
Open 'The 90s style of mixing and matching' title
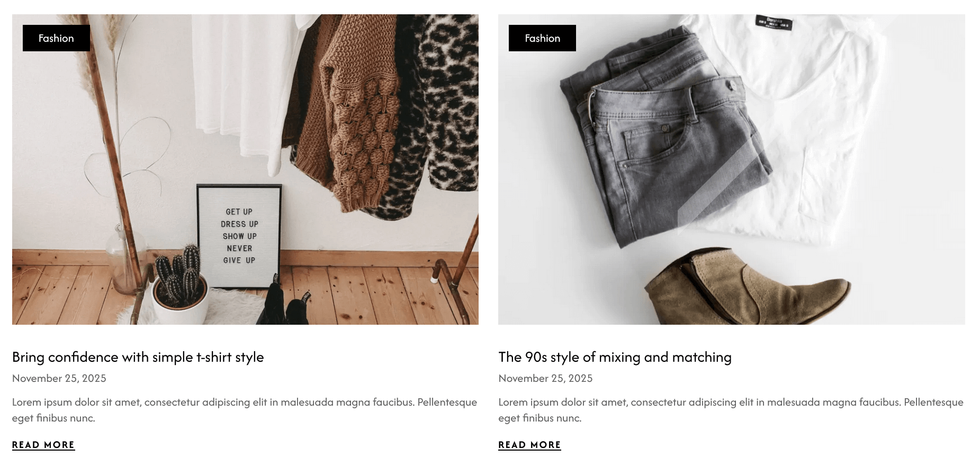[615, 357]
